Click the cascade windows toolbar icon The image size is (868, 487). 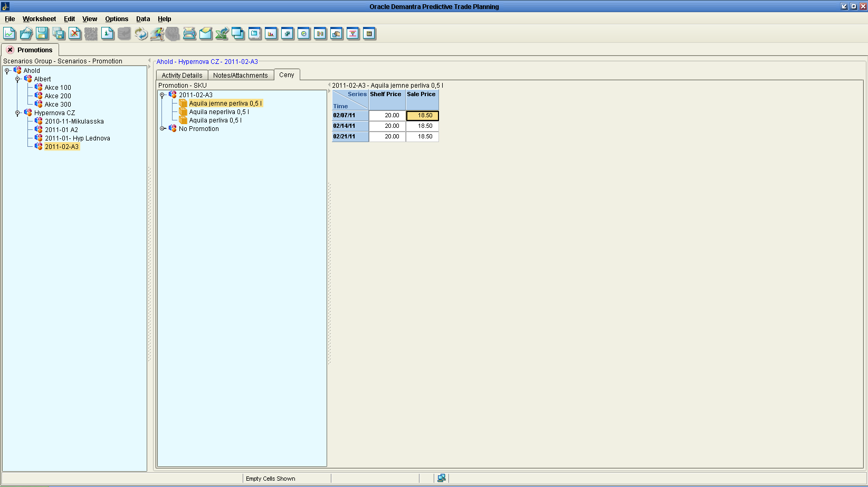point(239,33)
